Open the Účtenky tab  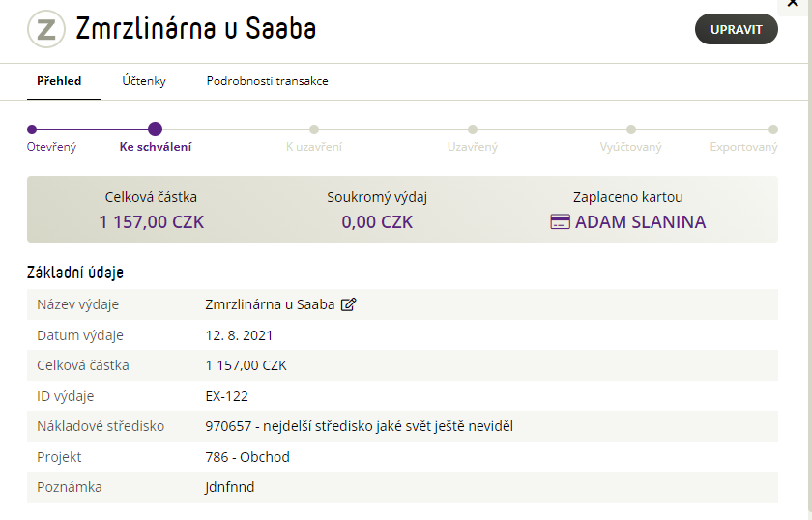(x=144, y=81)
